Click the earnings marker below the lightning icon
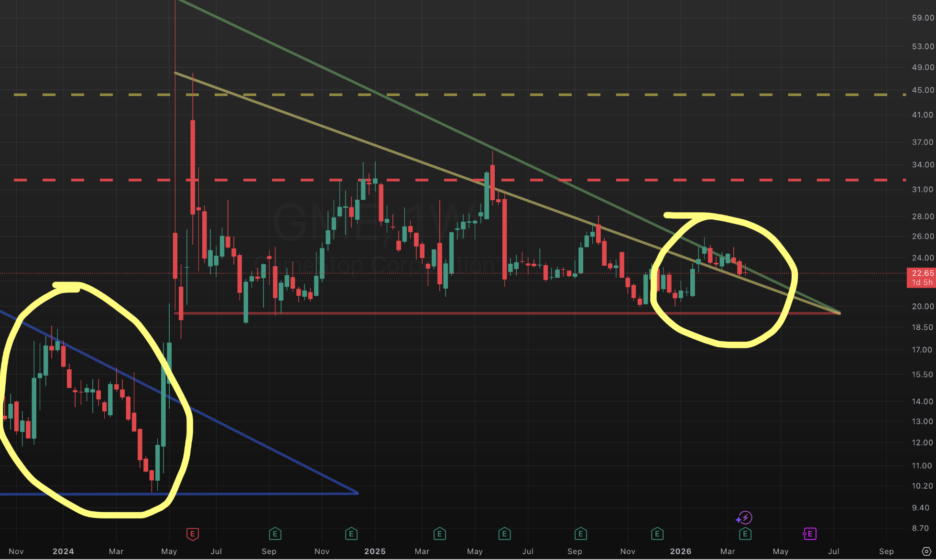Screen dimensions: 936x560 [745, 534]
